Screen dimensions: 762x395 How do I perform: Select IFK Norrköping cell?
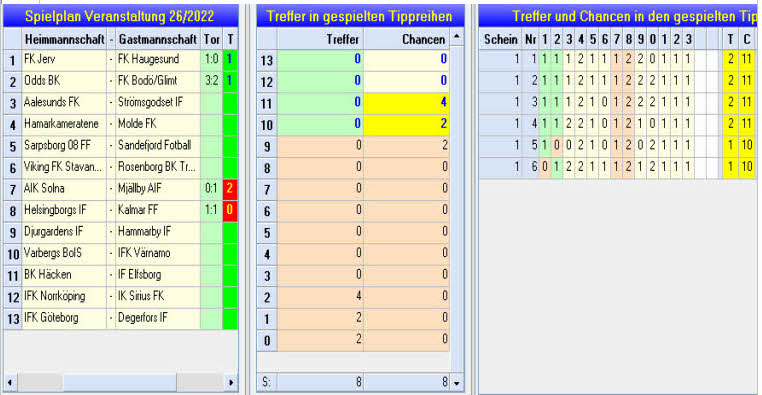(x=64, y=296)
